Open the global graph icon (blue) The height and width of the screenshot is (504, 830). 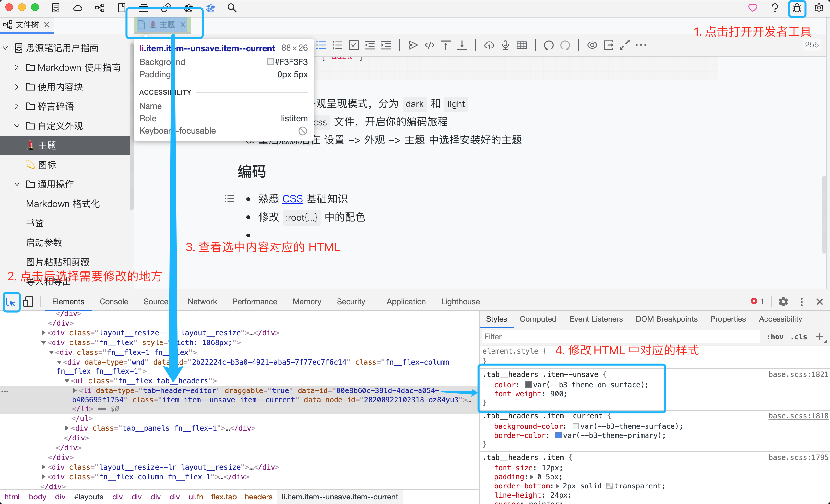click(210, 7)
